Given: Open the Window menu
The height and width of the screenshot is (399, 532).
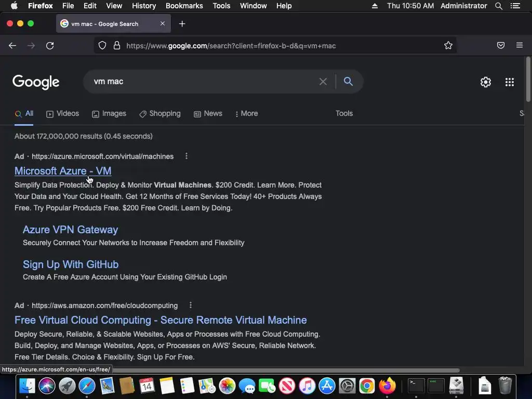Looking at the screenshot, I should click(254, 6).
